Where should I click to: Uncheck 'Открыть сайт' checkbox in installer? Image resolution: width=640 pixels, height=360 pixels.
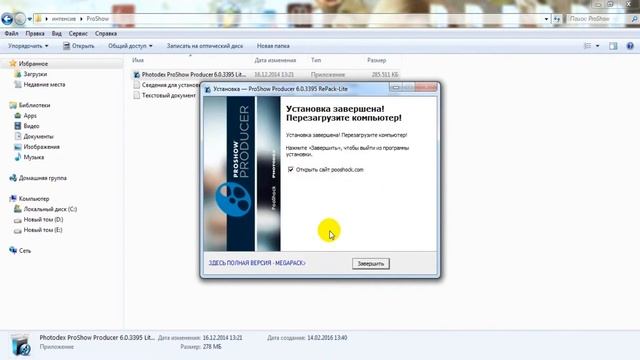click(291, 169)
